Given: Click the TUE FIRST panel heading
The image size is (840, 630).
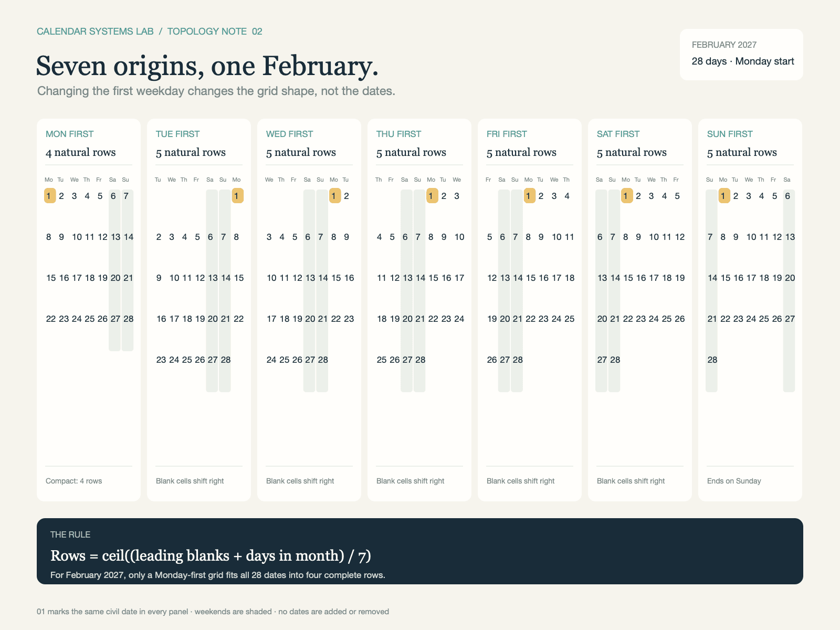Looking at the screenshot, I should [177, 134].
